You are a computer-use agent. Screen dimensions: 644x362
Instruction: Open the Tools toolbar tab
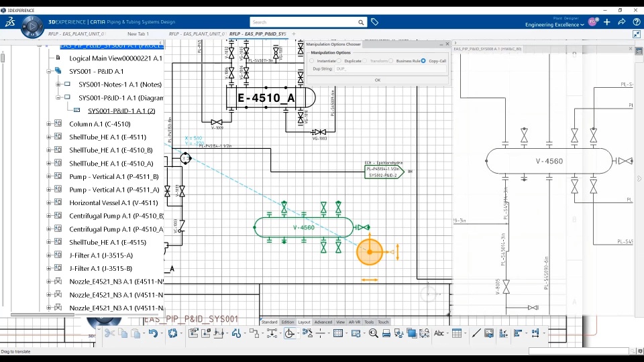369,322
